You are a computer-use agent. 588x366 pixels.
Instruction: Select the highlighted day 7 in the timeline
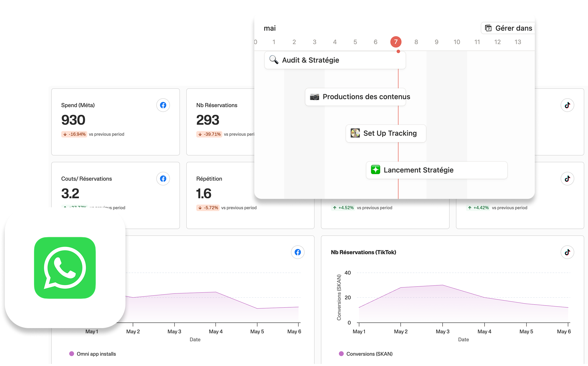[396, 42]
